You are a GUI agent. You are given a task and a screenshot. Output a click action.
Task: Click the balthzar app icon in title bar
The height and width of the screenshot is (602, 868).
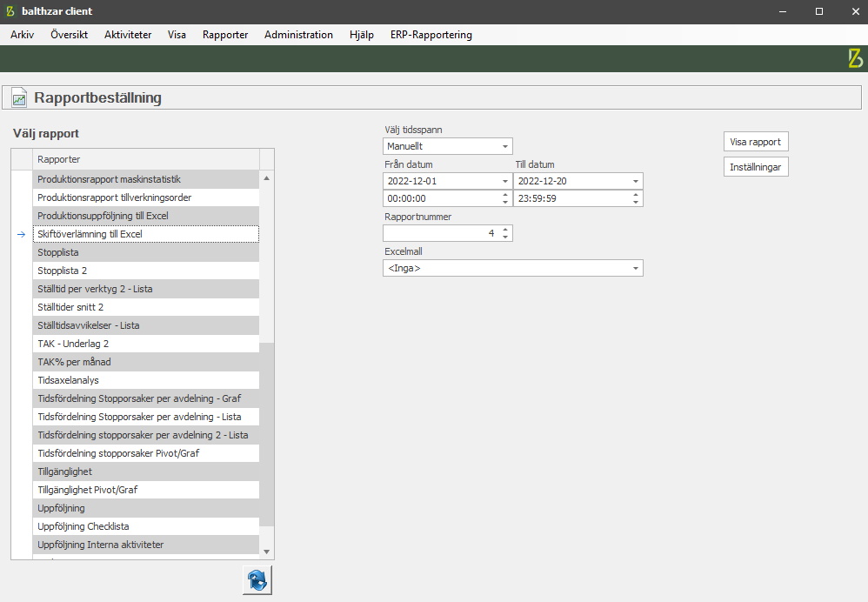point(10,11)
